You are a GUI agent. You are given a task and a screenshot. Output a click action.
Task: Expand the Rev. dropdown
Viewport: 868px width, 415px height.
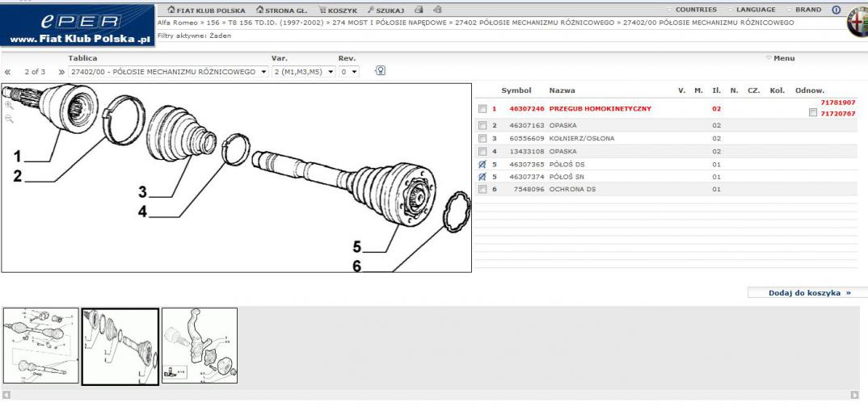click(349, 71)
